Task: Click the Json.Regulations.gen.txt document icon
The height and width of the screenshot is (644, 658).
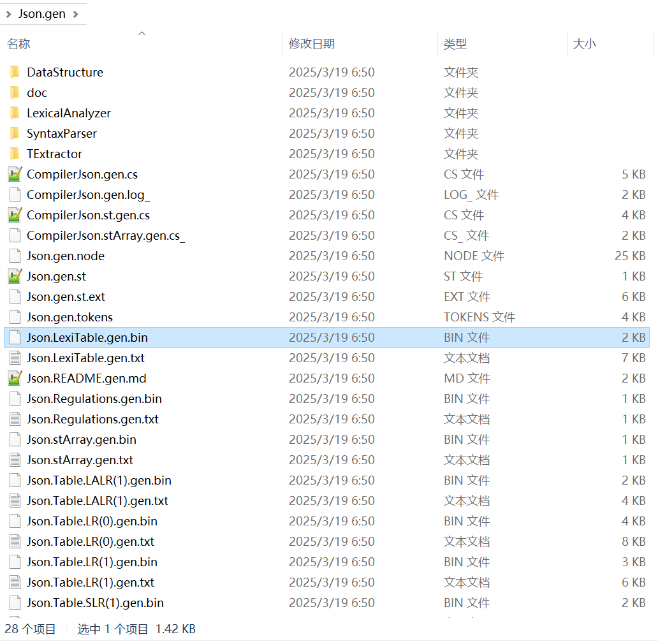Action: pos(15,419)
